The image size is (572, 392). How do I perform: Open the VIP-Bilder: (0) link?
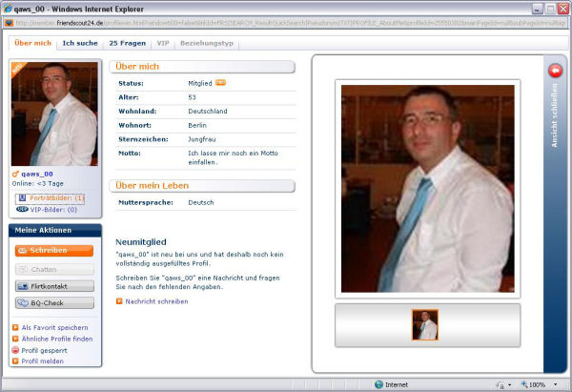pos(53,210)
